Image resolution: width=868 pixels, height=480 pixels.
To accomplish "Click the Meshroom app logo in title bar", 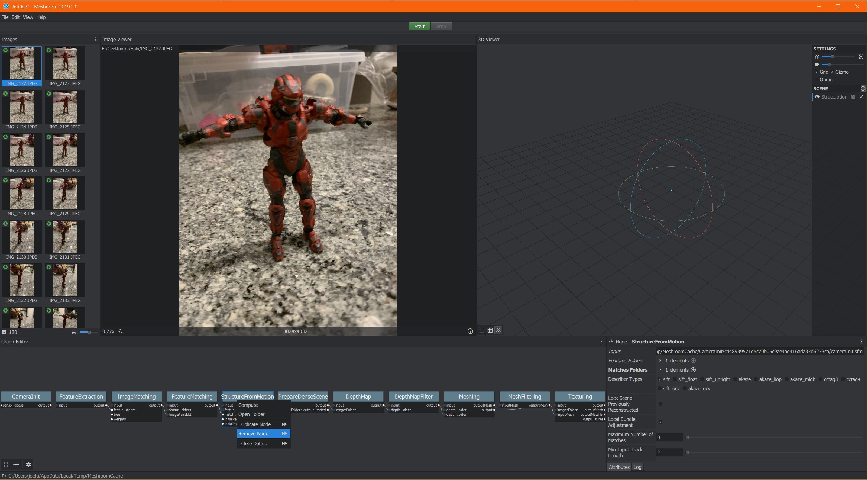I will pos(5,7).
